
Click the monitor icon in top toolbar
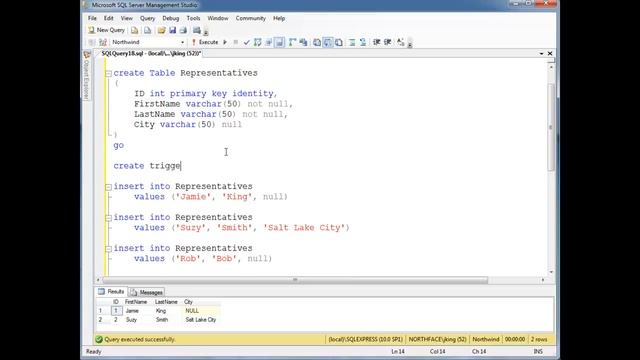pos(197,30)
